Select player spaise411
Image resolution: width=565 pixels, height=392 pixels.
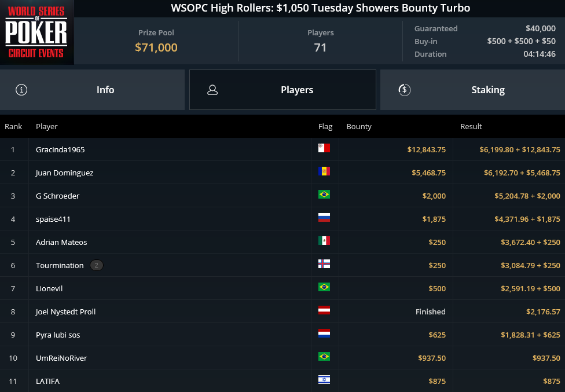(x=53, y=219)
